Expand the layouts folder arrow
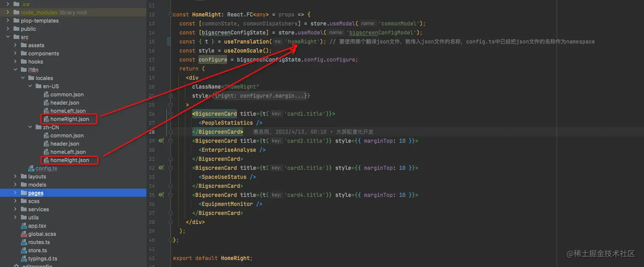This screenshot has width=644, height=267. (15, 177)
